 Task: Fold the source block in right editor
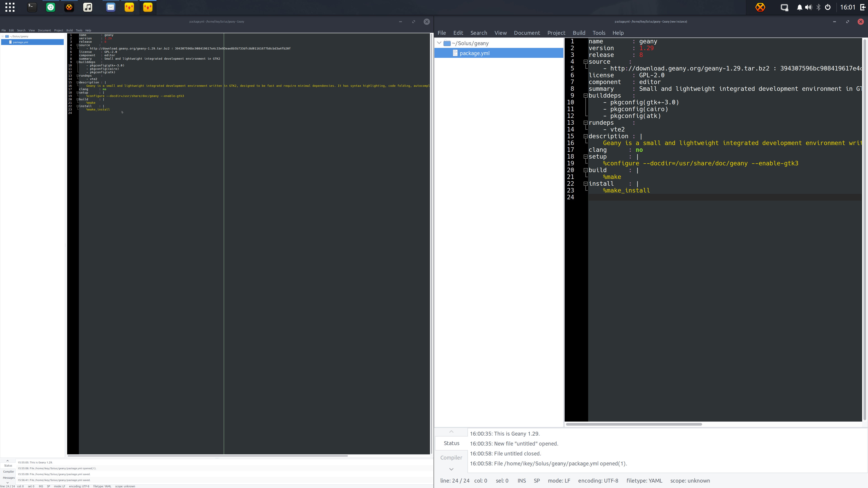tap(586, 62)
